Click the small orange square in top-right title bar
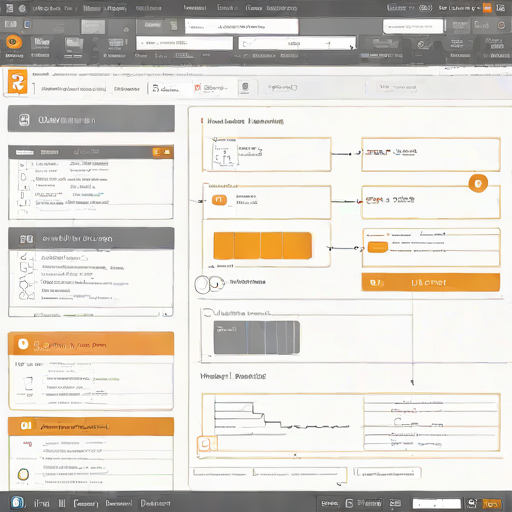The width and height of the screenshot is (512, 512). click(487, 8)
